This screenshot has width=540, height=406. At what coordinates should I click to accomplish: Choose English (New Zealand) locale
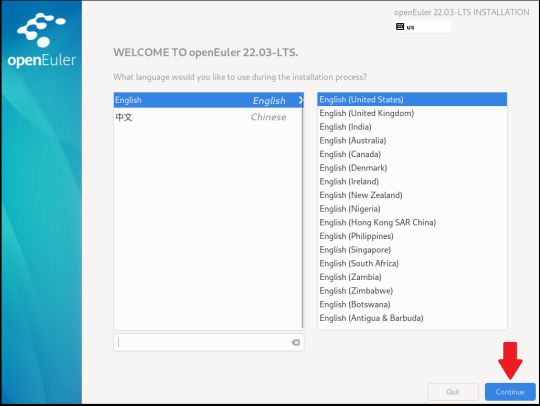tap(412, 195)
